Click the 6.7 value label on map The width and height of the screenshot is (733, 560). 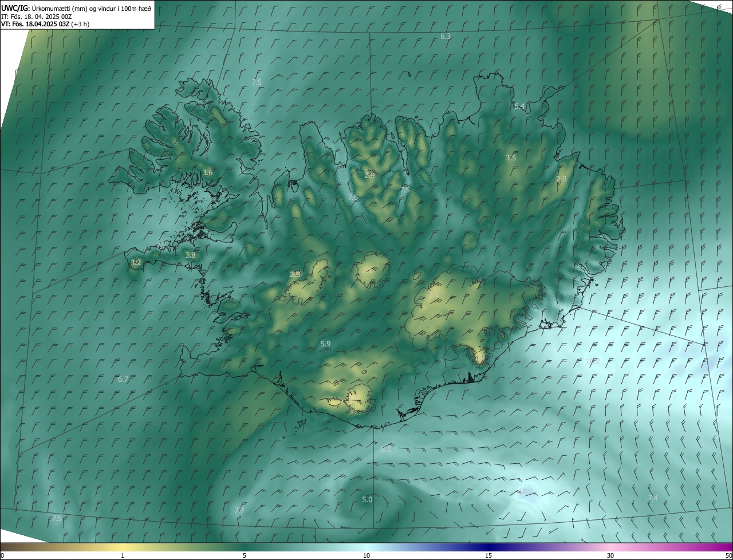click(123, 379)
